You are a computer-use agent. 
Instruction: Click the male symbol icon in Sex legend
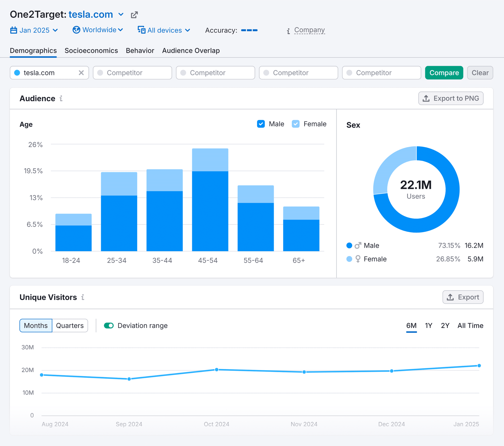[358, 245]
